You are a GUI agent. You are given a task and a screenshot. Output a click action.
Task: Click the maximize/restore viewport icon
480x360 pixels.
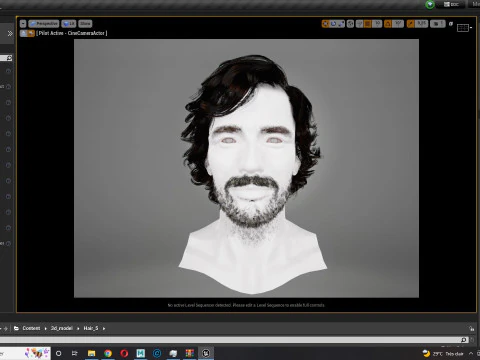451,24
